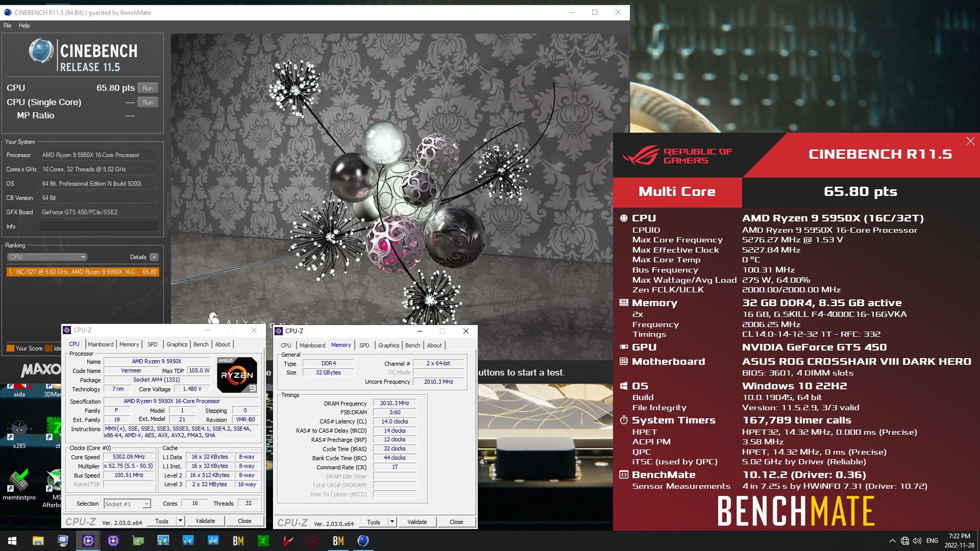Viewport: 980px width, 551px height.
Task: Click the Republic of Gamers logo
Action: 677,156
